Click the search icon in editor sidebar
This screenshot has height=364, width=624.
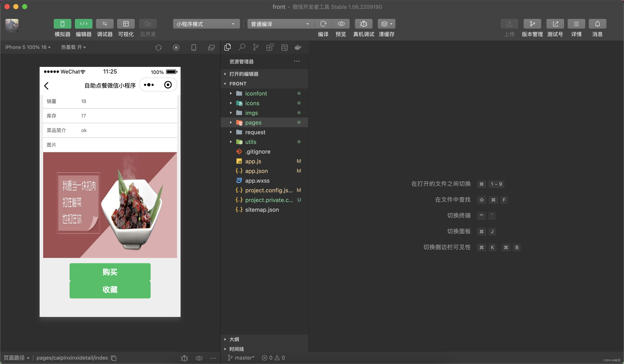(x=242, y=47)
